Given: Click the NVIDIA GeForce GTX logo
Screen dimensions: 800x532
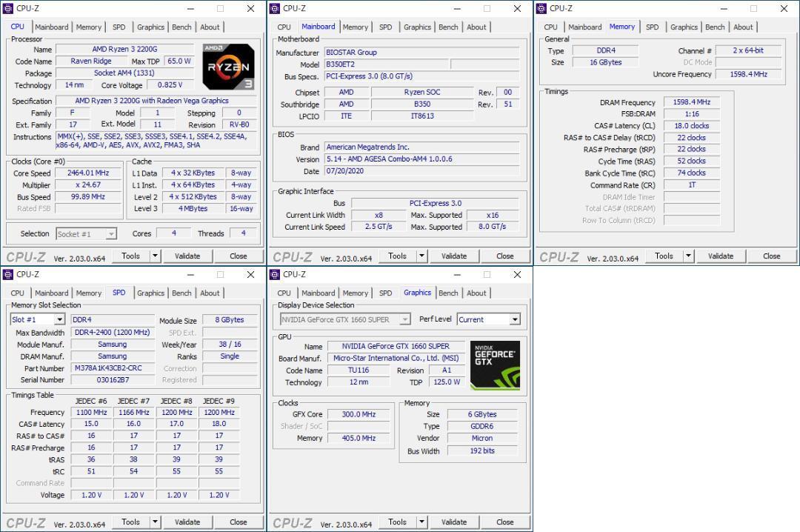Looking at the screenshot, I should click(x=495, y=365).
